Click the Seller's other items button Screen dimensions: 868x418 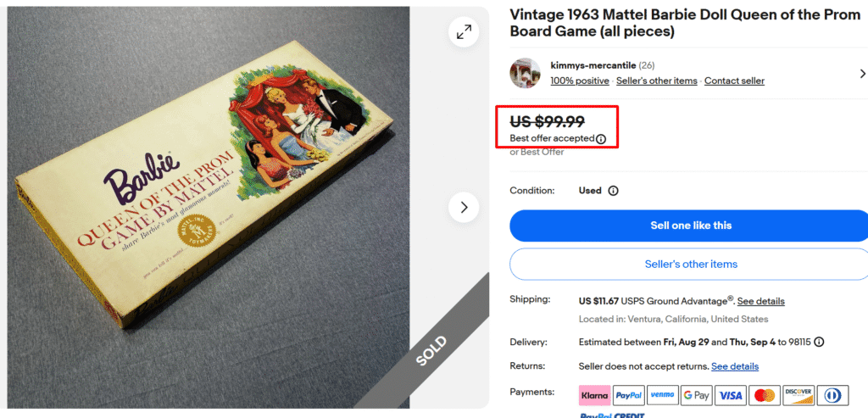tap(691, 264)
